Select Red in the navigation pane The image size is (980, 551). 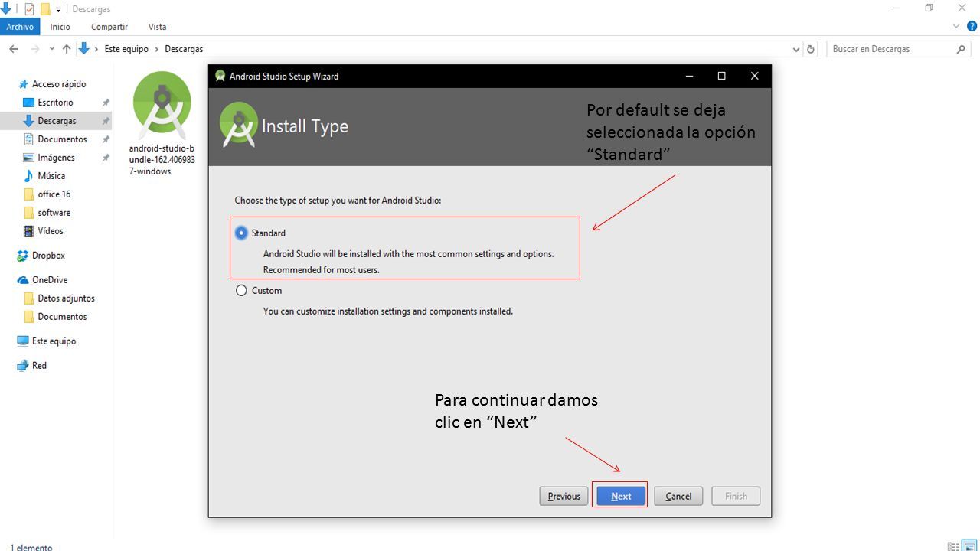click(x=38, y=366)
